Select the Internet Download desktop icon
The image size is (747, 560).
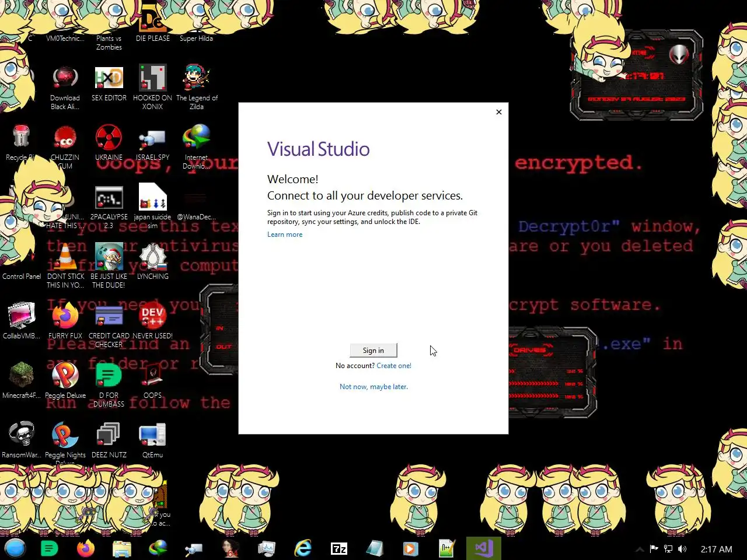197,147
